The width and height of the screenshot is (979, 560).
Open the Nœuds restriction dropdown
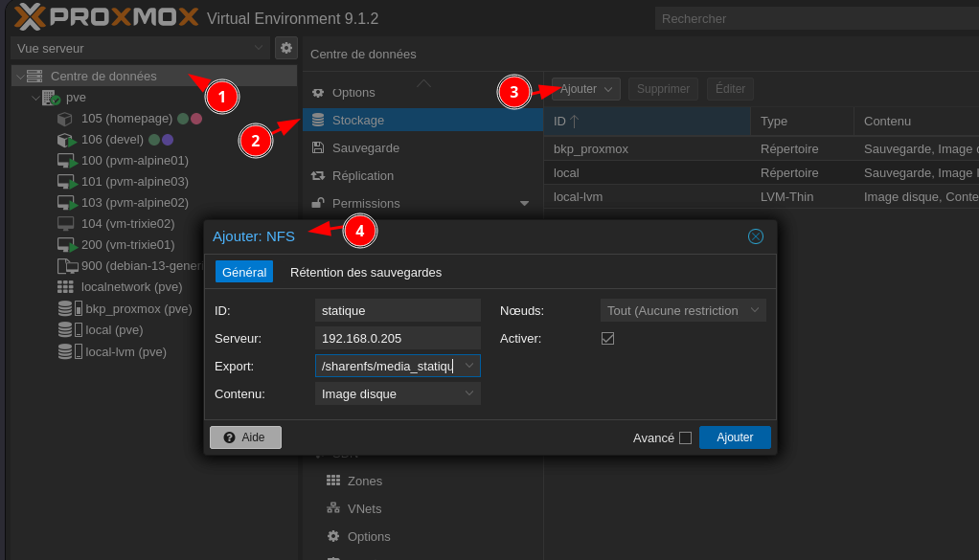[682, 310]
